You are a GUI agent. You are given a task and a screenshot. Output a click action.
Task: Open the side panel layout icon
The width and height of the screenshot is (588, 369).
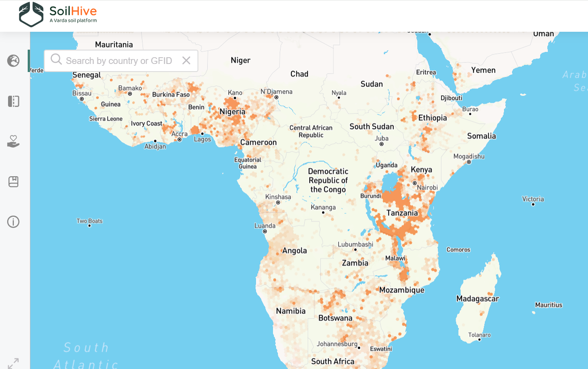(13, 101)
